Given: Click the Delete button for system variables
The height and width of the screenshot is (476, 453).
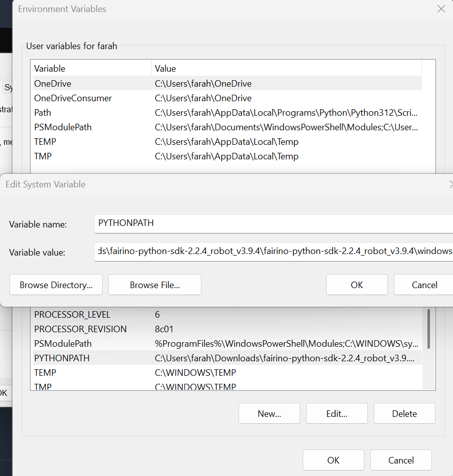Looking at the screenshot, I should pyautogui.click(x=404, y=413).
